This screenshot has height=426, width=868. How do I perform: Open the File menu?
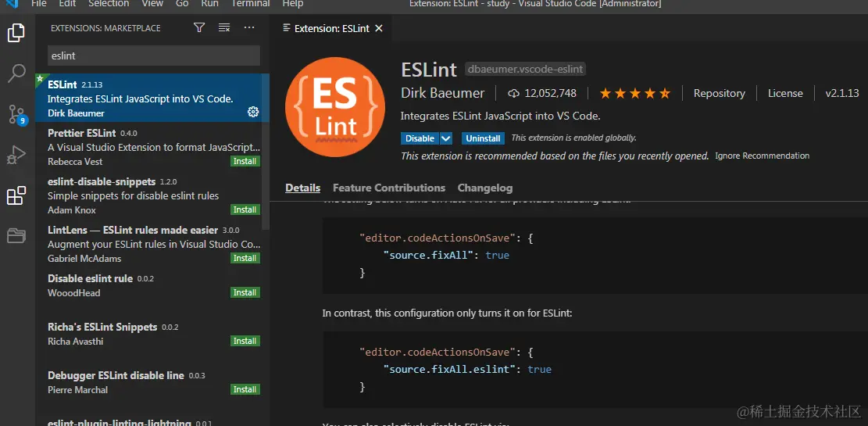point(39,4)
